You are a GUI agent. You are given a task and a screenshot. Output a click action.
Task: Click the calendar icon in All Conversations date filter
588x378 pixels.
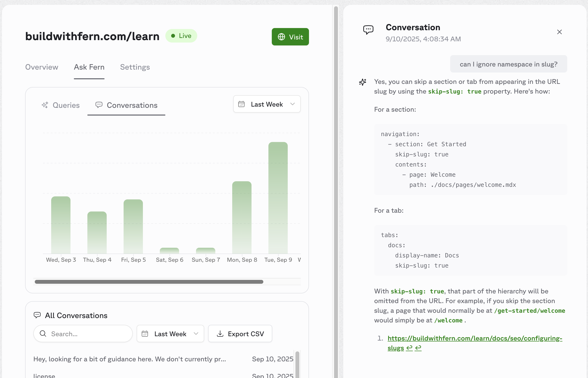click(x=145, y=334)
